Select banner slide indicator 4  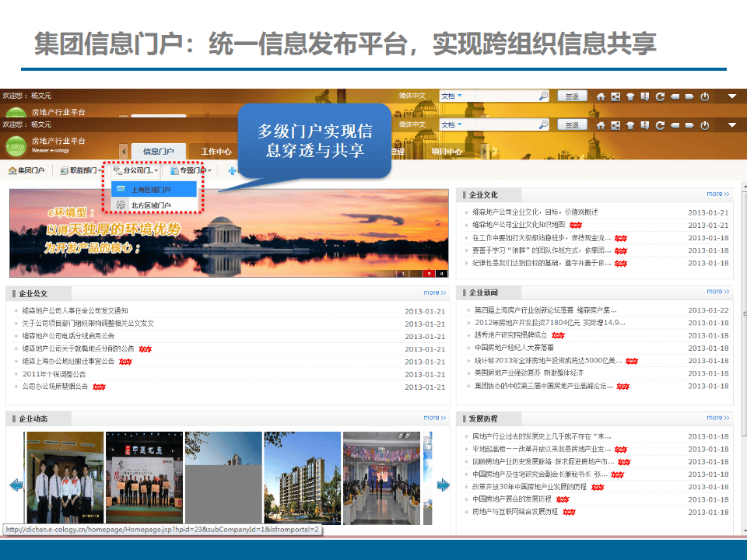442,274
